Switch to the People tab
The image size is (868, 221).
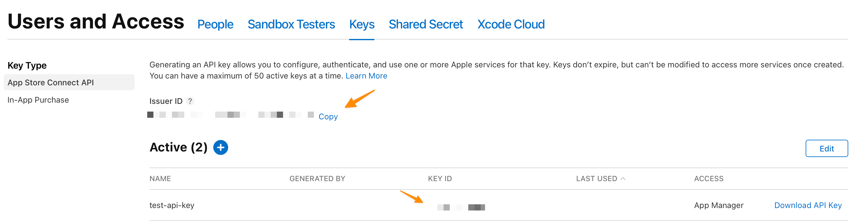(215, 24)
